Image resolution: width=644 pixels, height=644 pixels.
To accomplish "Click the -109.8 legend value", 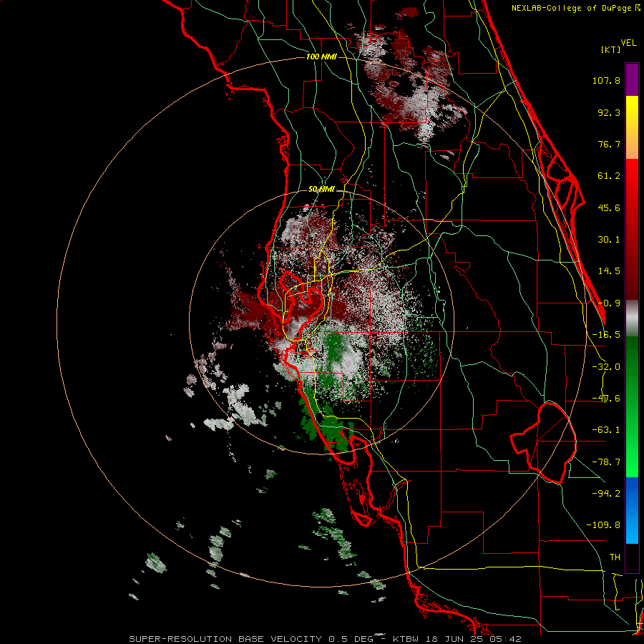I will click(603, 525).
